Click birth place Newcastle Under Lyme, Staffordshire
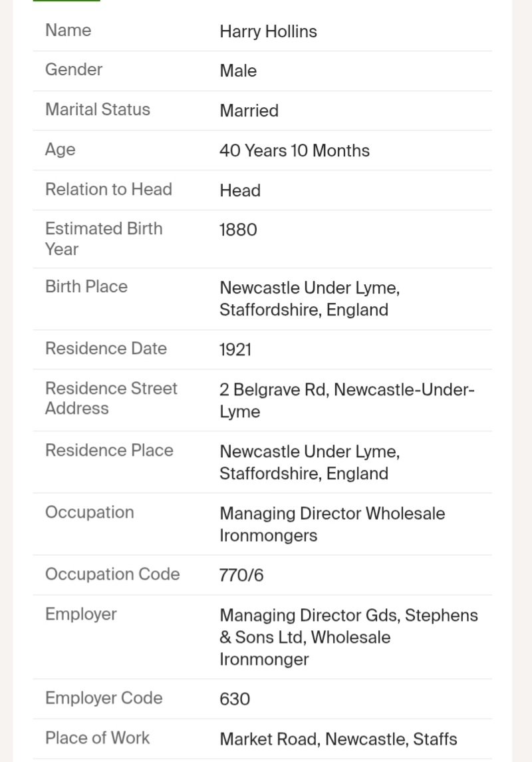This screenshot has width=532, height=762. (309, 299)
